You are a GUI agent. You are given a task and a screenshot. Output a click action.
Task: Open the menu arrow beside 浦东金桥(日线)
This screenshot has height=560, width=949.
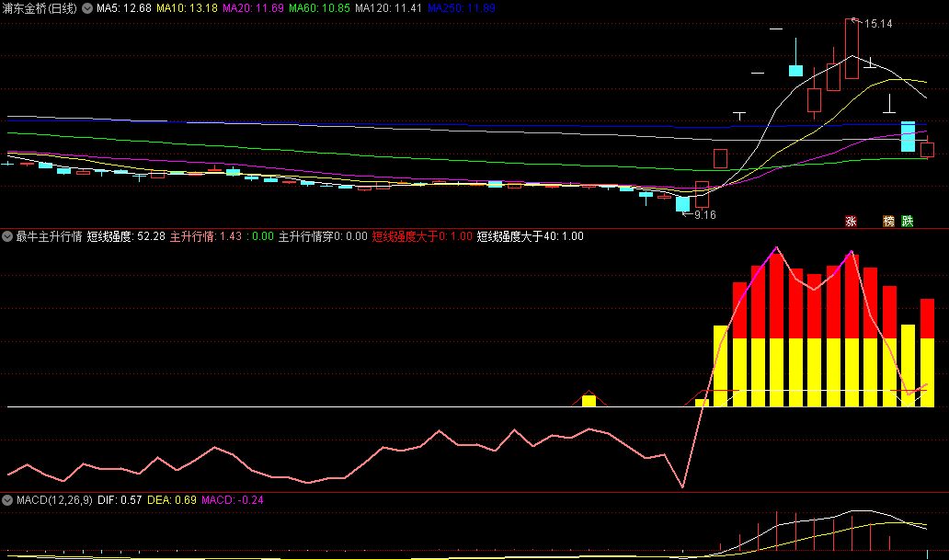[87, 8]
